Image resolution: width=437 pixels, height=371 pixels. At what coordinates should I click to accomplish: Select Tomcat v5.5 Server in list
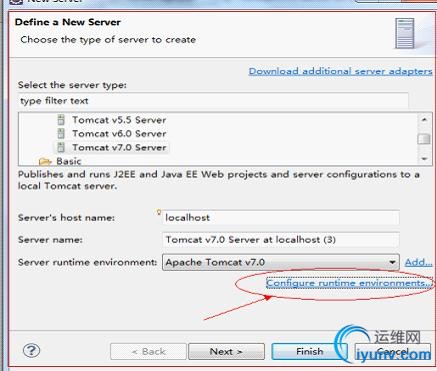(x=119, y=120)
